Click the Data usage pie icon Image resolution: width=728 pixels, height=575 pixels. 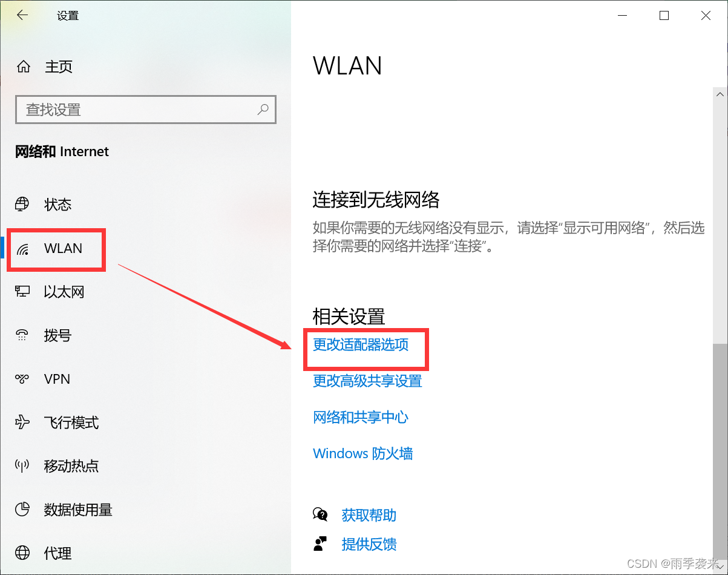(22, 510)
